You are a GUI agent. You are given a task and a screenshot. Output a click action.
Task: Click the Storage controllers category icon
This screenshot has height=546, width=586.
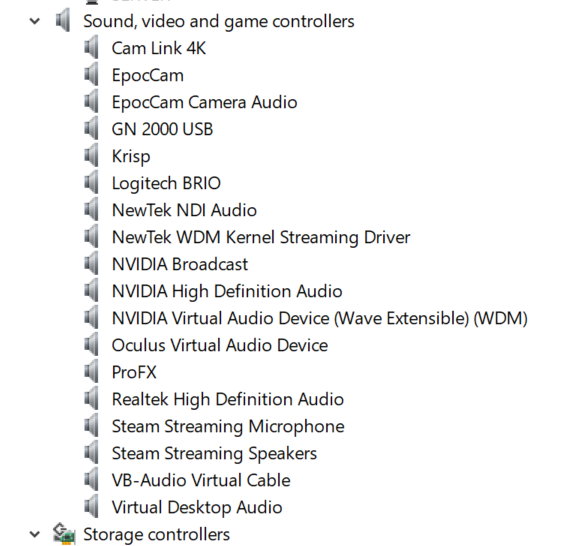[x=64, y=533]
